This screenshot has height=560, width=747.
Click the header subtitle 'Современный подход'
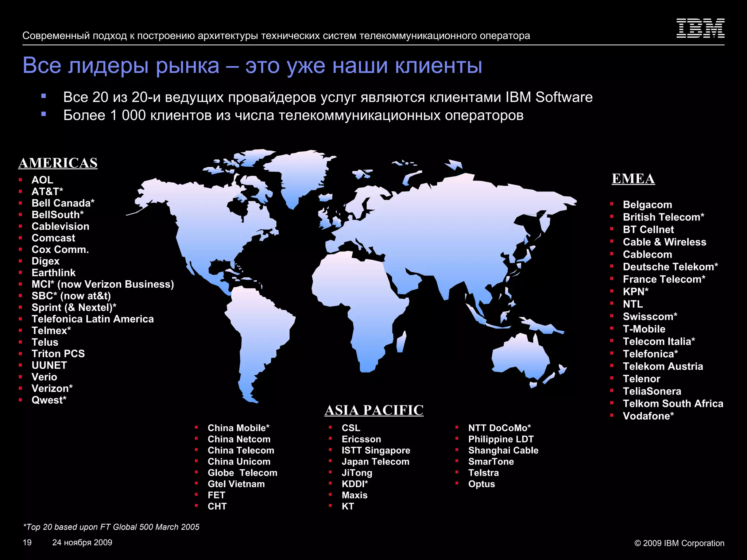[276, 36]
